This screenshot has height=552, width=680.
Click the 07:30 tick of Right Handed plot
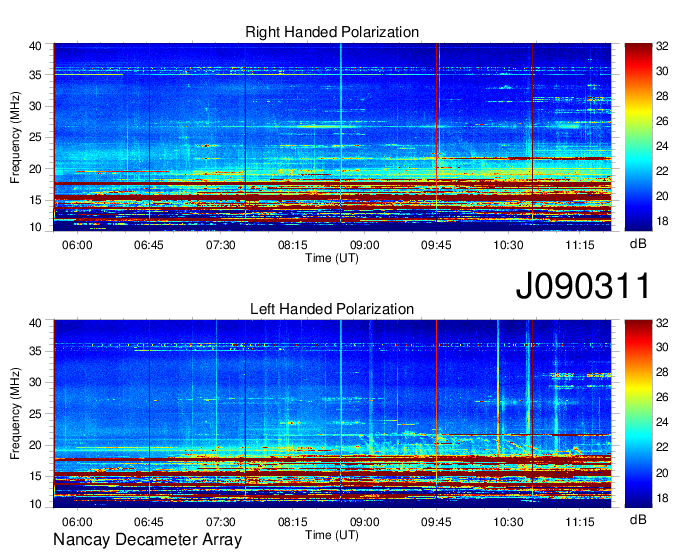point(221,245)
